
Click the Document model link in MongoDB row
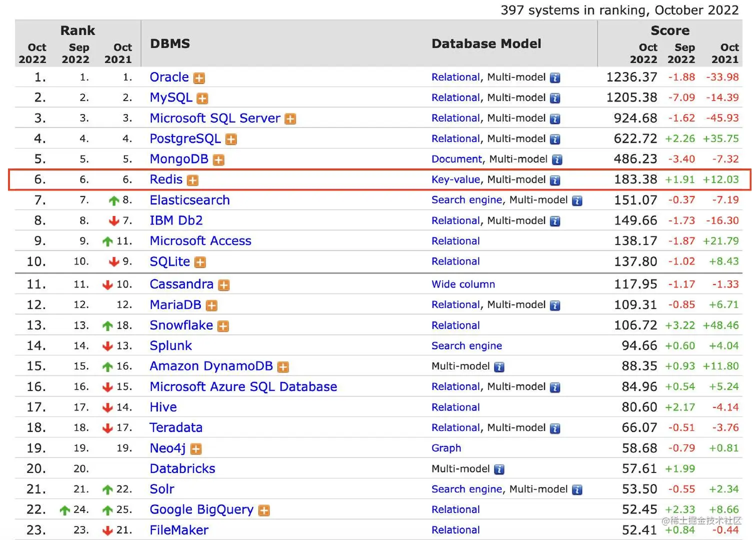(x=456, y=159)
